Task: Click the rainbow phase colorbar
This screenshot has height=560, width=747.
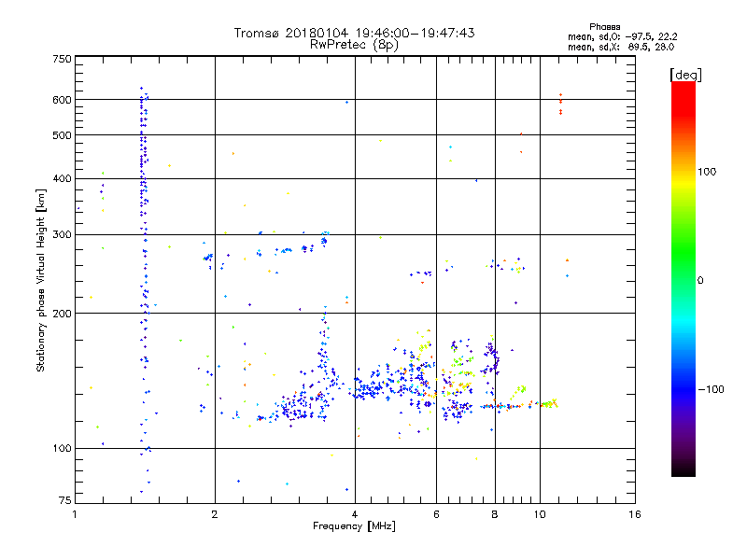Action: [684, 278]
